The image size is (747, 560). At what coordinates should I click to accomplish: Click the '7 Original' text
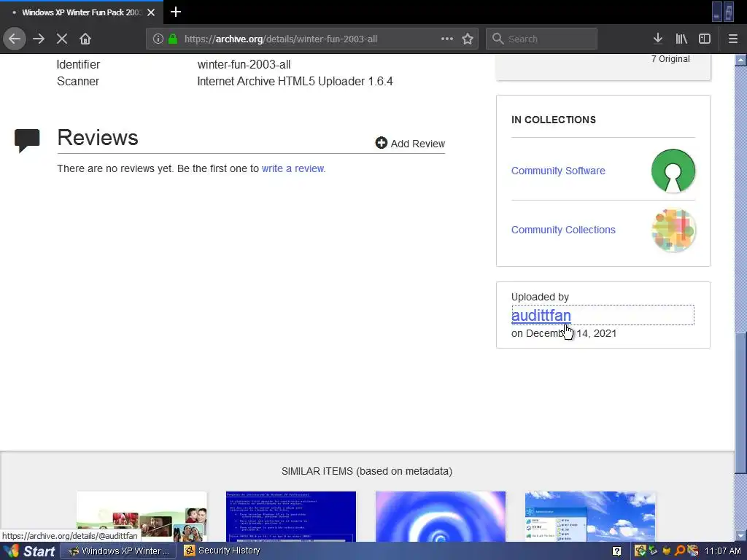tap(670, 59)
